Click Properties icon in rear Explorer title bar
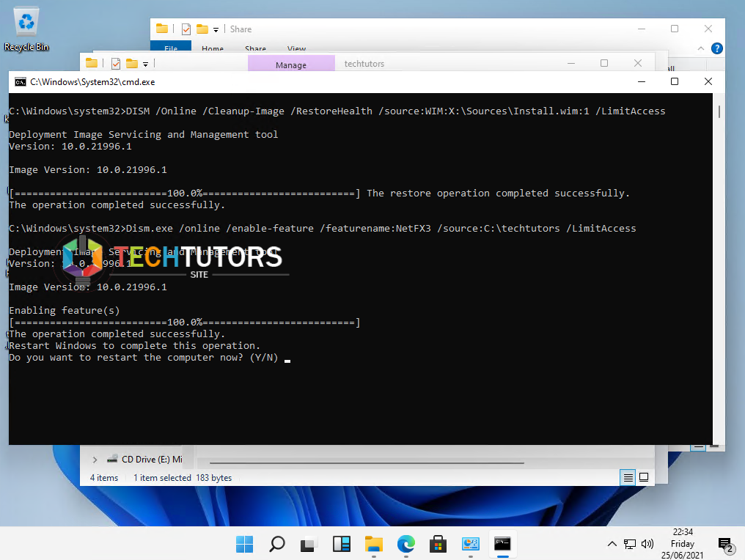745x560 pixels. click(186, 29)
